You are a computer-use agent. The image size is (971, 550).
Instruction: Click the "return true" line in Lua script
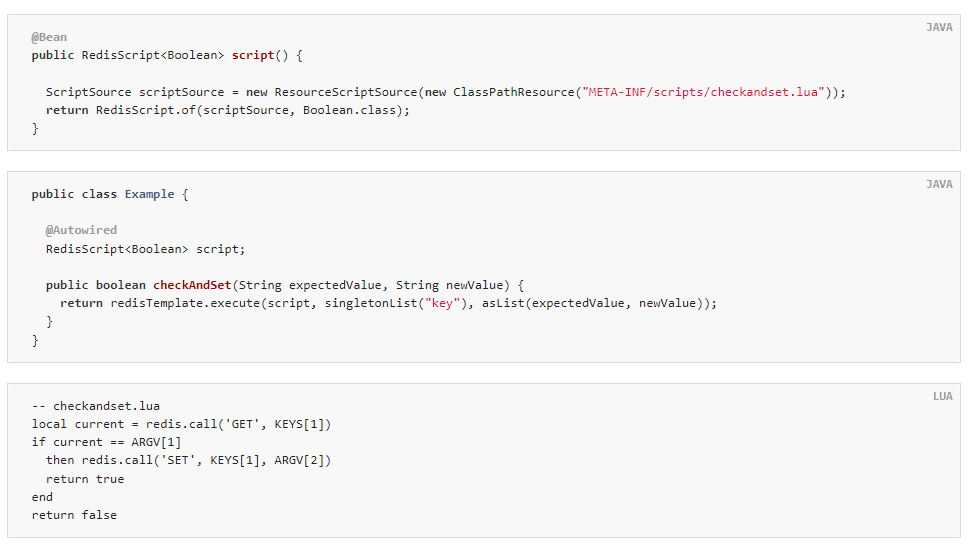pos(85,479)
